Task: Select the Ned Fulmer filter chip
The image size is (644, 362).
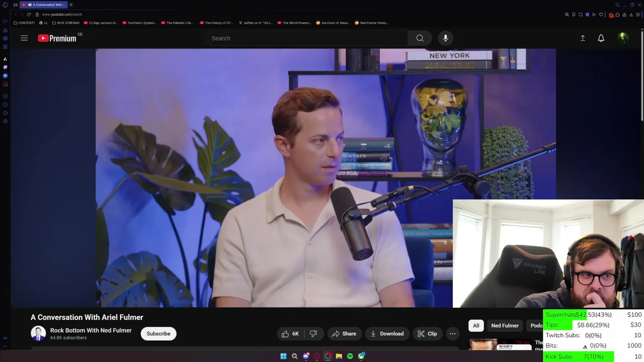Action: tap(505, 326)
